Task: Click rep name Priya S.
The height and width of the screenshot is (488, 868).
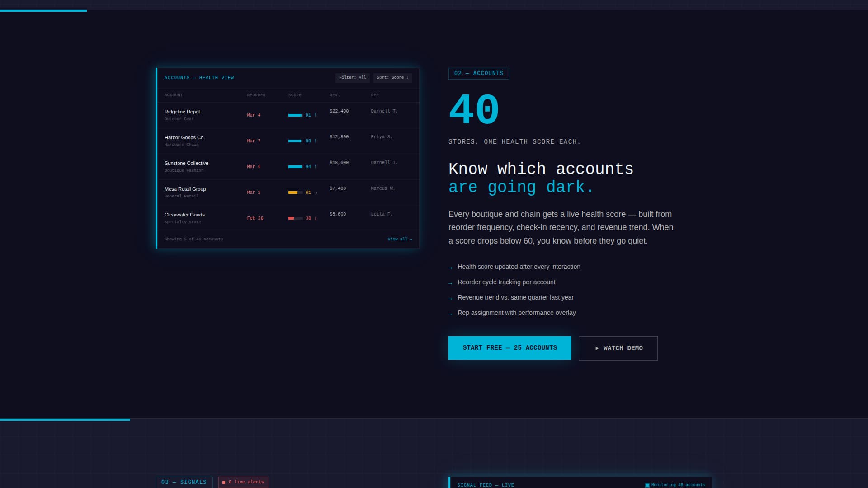Action: pos(382,137)
